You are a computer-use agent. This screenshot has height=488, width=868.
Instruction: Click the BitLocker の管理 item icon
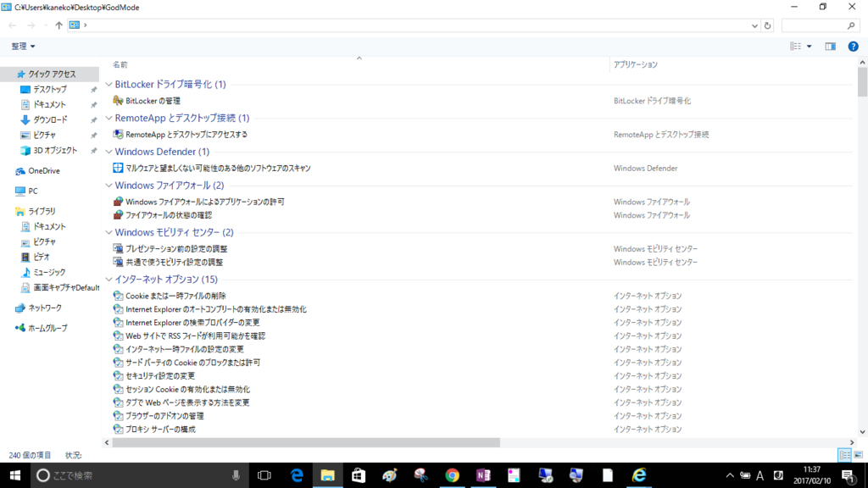[118, 101]
